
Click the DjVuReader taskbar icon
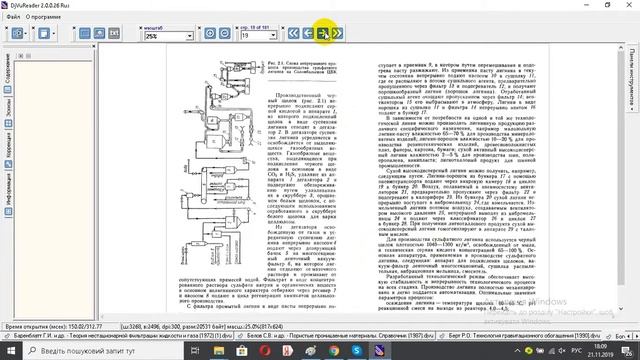coord(380,351)
